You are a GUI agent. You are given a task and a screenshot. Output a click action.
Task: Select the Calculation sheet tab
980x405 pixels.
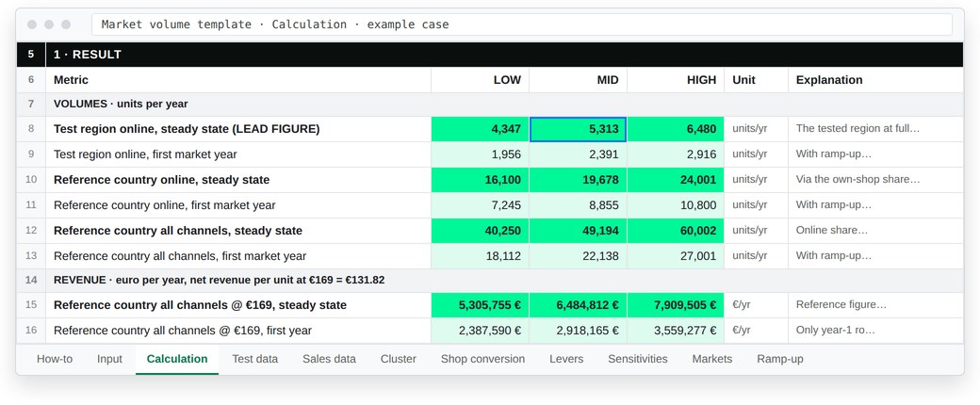(x=177, y=359)
